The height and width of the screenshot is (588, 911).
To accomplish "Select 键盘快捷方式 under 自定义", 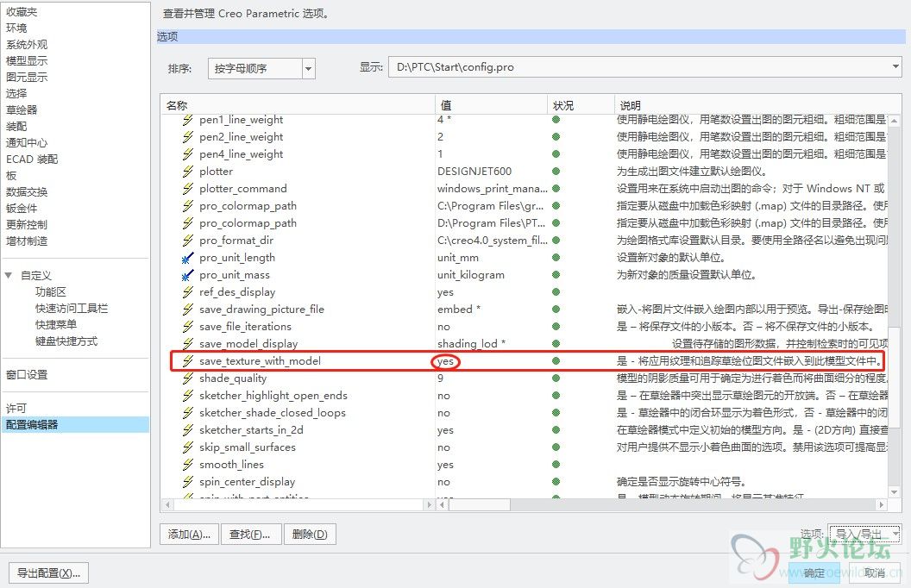I will click(x=66, y=341).
